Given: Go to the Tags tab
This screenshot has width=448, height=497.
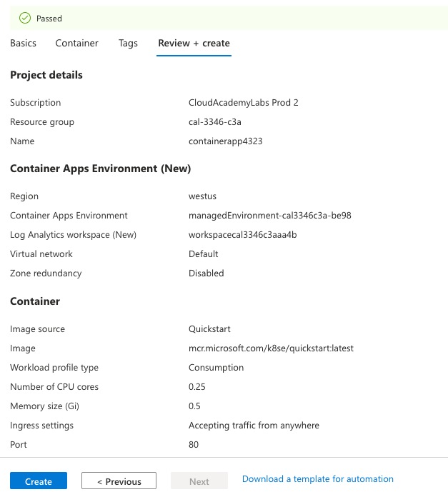Looking at the screenshot, I should pyautogui.click(x=128, y=44).
